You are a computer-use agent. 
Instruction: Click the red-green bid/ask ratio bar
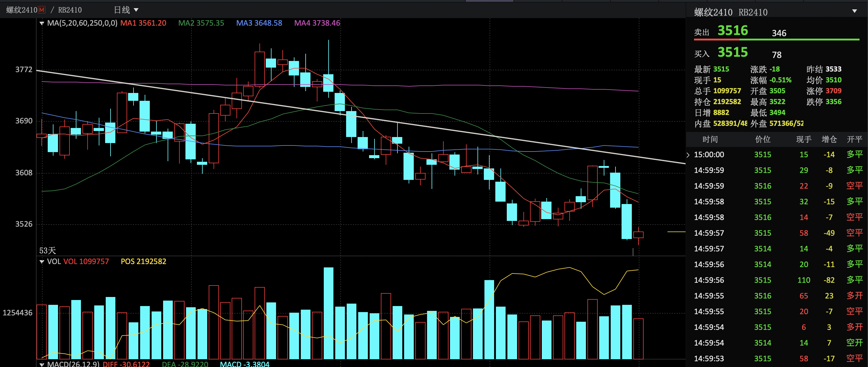coord(777,40)
